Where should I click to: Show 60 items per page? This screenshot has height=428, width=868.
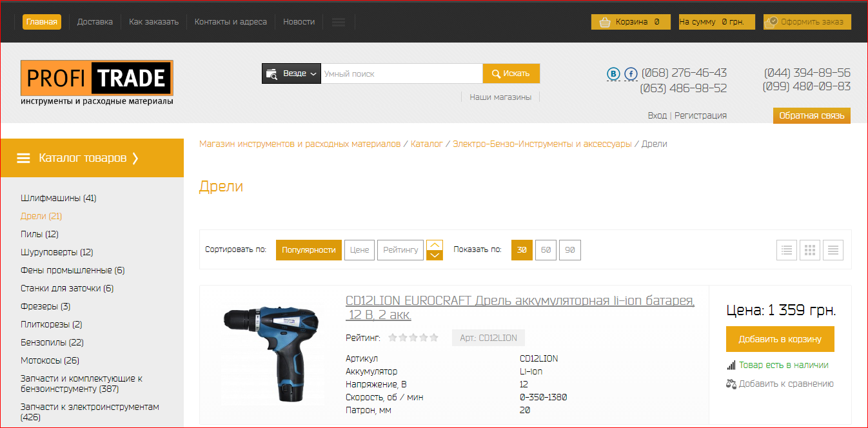coord(546,250)
